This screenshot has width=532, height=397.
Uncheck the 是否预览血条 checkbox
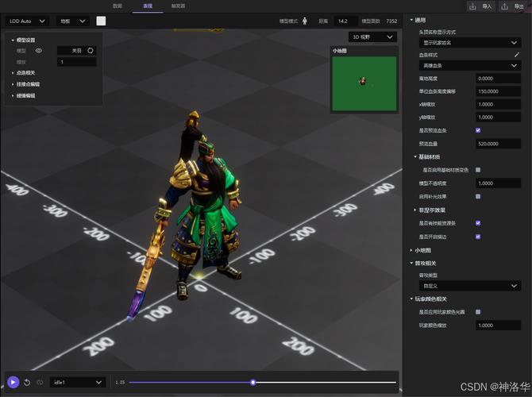[x=478, y=130]
